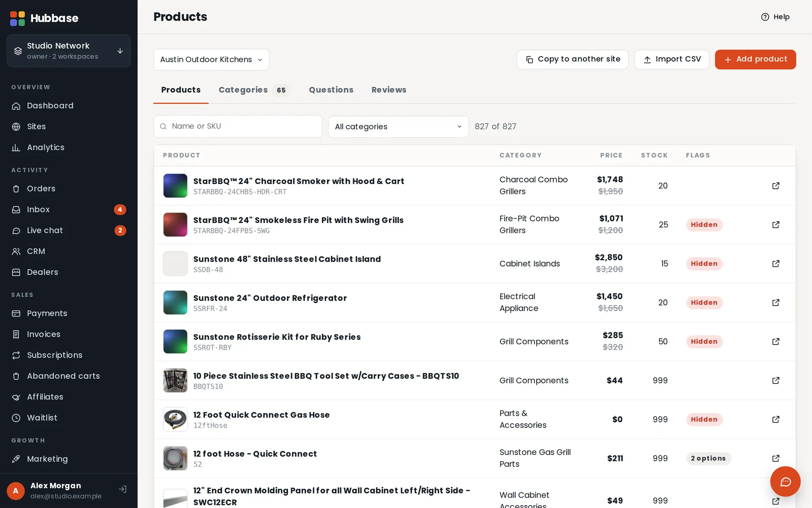
Task: Click the Hidden flag on Sunstone Rotisserie Kit row
Action: point(704,342)
